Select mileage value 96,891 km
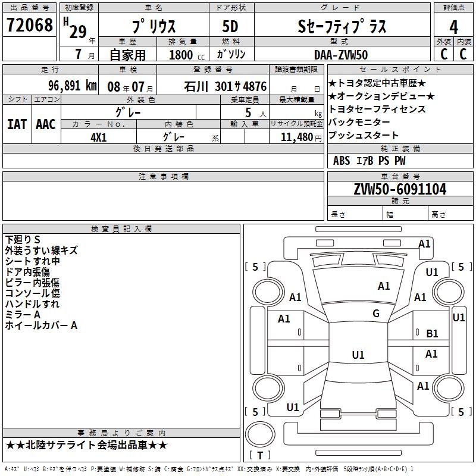476x476 pixels. [x=73, y=86]
